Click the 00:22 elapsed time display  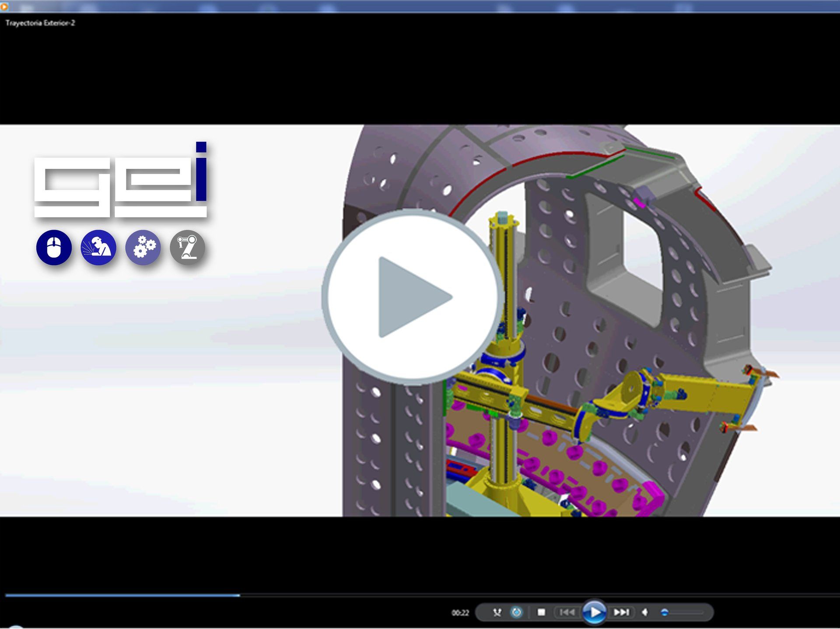coord(460,613)
